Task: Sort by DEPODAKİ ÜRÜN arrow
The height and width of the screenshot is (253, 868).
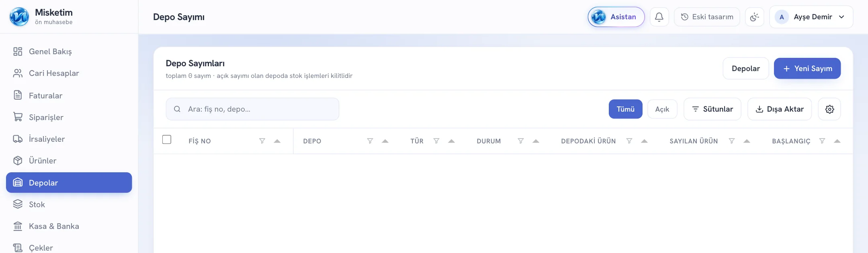Action: coord(644,141)
